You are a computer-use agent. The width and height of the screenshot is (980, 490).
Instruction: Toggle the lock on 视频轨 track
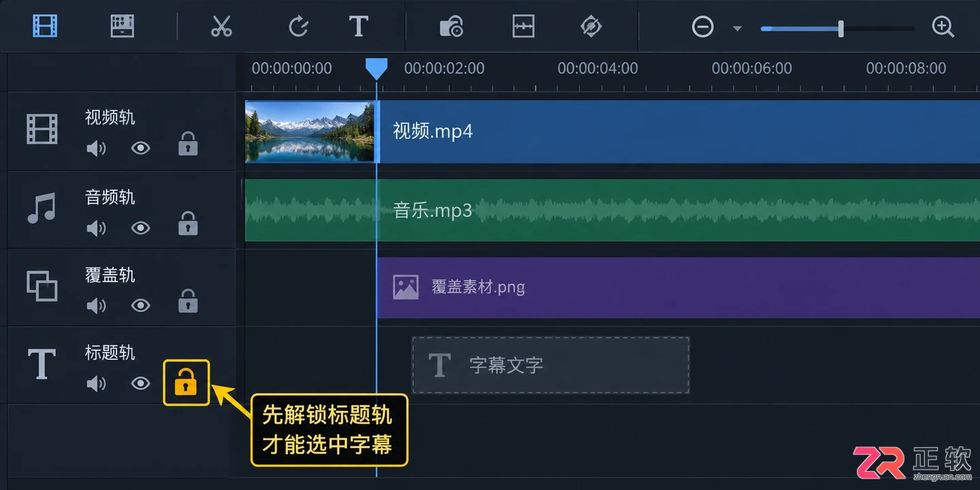point(188,144)
